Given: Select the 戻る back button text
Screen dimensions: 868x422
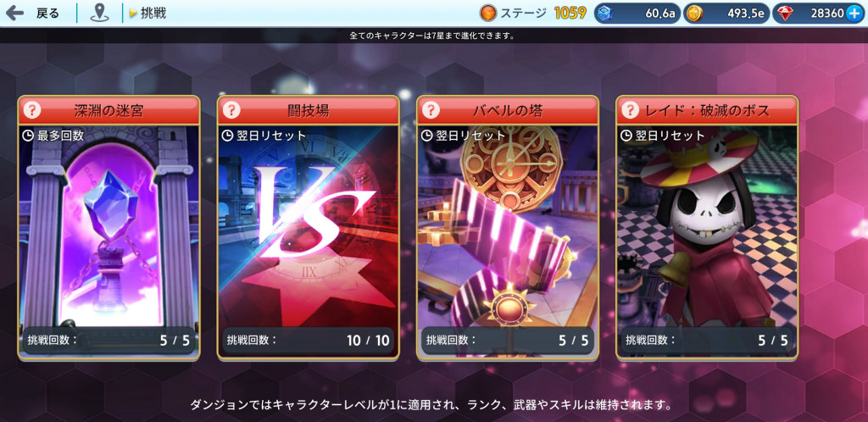Looking at the screenshot, I should click(x=47, y=14).
